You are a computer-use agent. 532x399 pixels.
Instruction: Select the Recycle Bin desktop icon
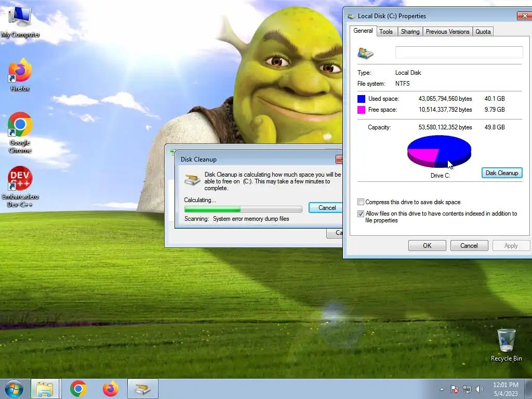point(506,345)
